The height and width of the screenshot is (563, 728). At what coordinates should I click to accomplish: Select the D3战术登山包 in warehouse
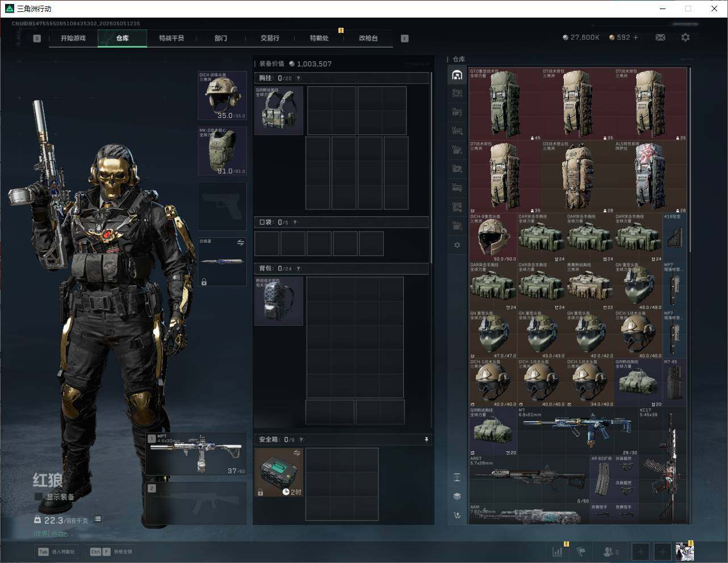[578, 177]
